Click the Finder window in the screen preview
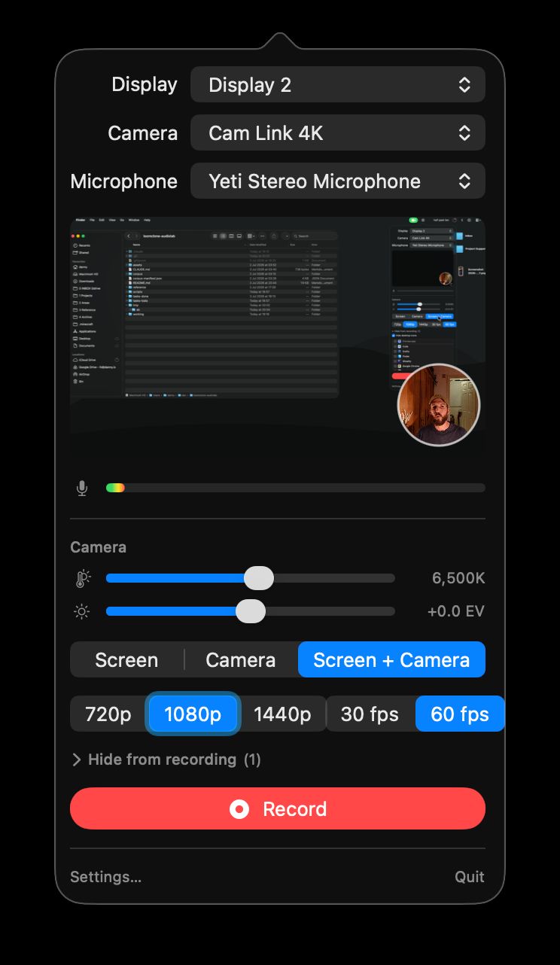Viewport: 560px width, 965px height. point(205,313)
